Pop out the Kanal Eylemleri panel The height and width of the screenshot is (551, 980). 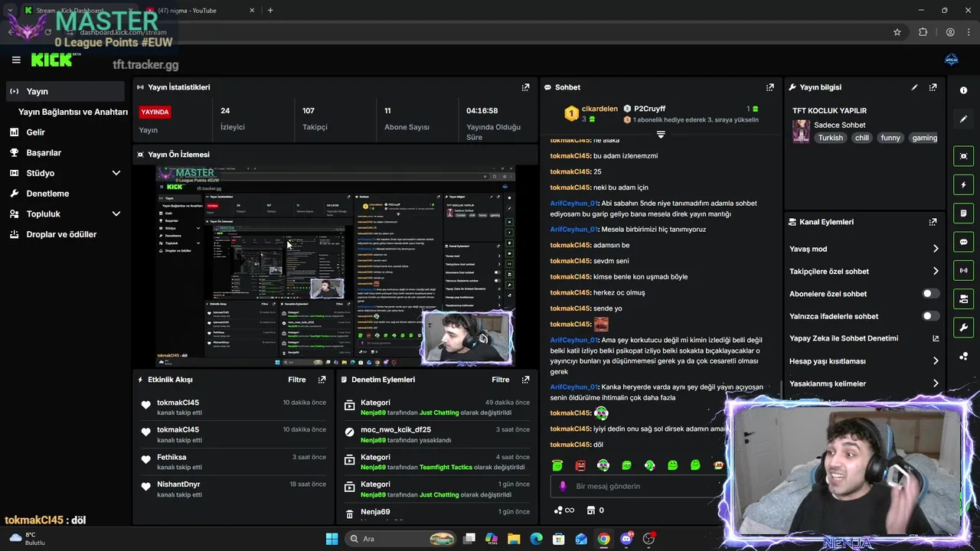coord(933,222)
